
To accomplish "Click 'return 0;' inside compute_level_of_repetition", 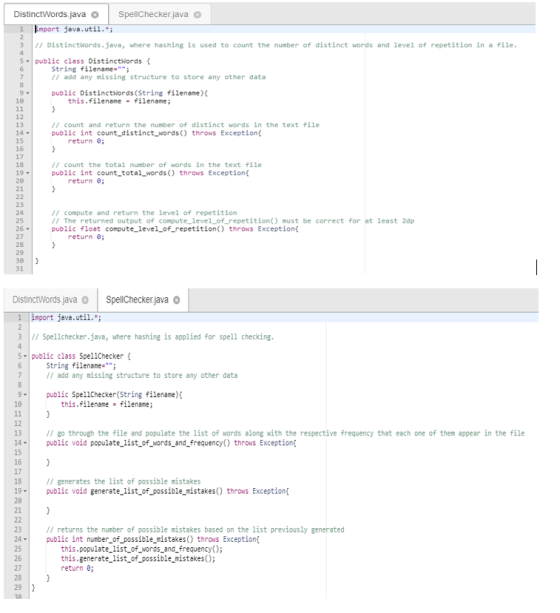I will tap(86, 237).
